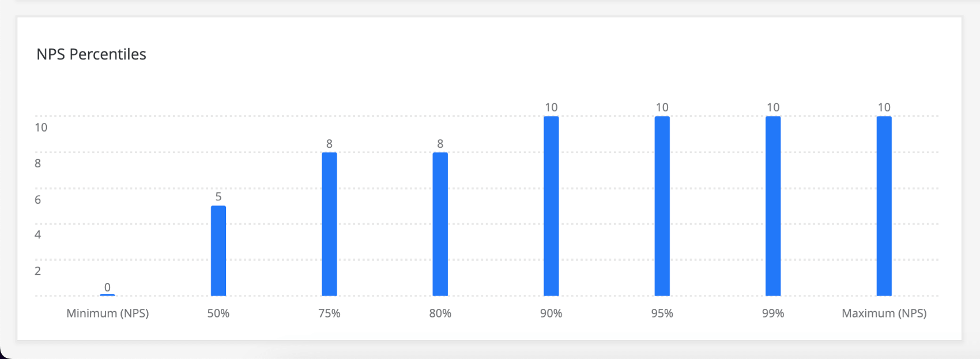
Task: Click the 50% percentile bar
Action: [x=218, y=251]
